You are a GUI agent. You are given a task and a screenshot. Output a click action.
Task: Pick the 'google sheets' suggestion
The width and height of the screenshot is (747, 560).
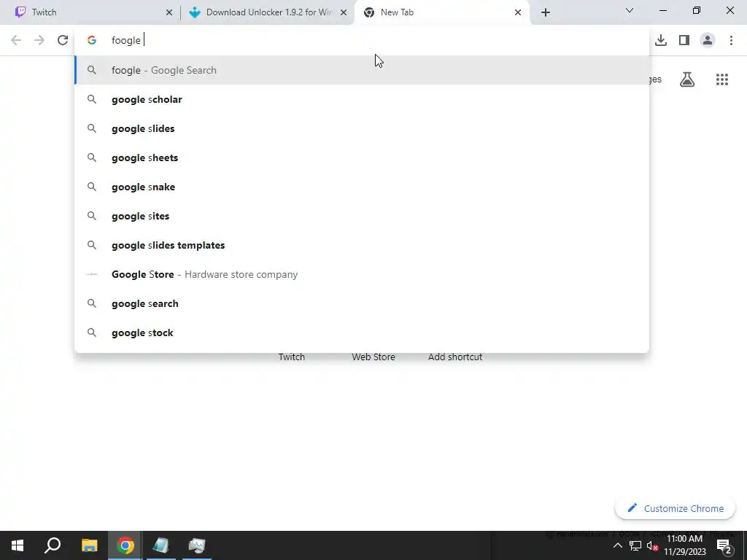tap(362, 157)
